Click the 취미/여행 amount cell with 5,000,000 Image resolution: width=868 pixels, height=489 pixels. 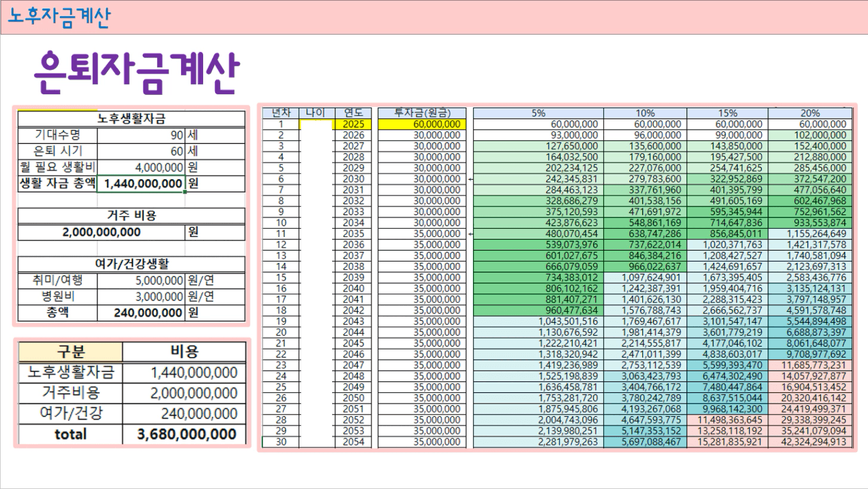pos(141,280)
